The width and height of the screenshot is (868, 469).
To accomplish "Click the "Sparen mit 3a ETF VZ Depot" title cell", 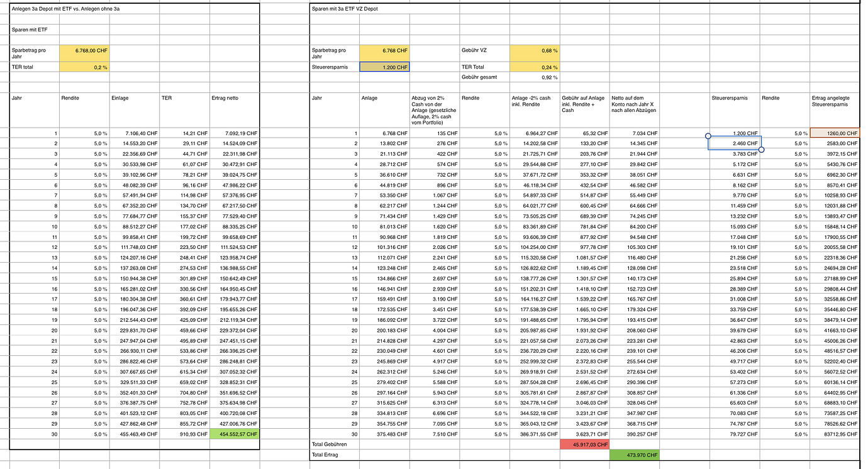I will point(334,9).
